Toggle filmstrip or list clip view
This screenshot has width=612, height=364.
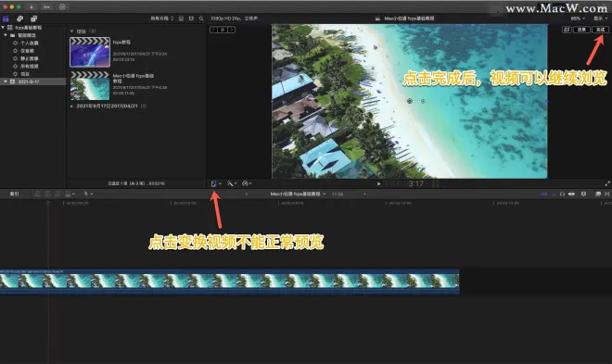pyautogui.click(x=181, y=19)
